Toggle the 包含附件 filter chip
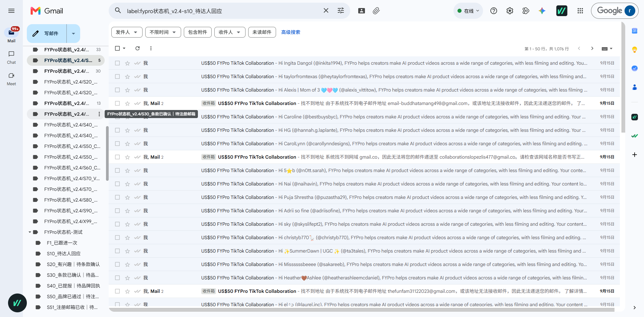Image resolution: width=644 pixels, height=317 pixels. pyautogui.click(x=198, y=32)
